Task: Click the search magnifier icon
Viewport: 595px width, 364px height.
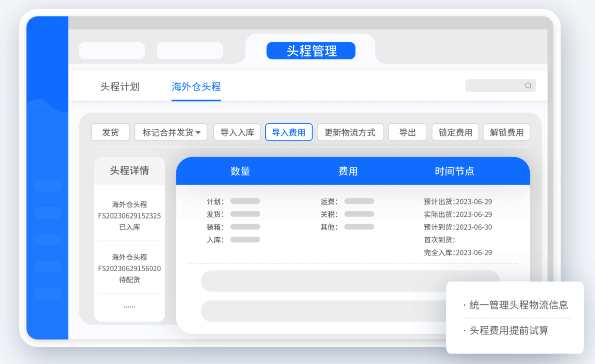Action: 528,86
